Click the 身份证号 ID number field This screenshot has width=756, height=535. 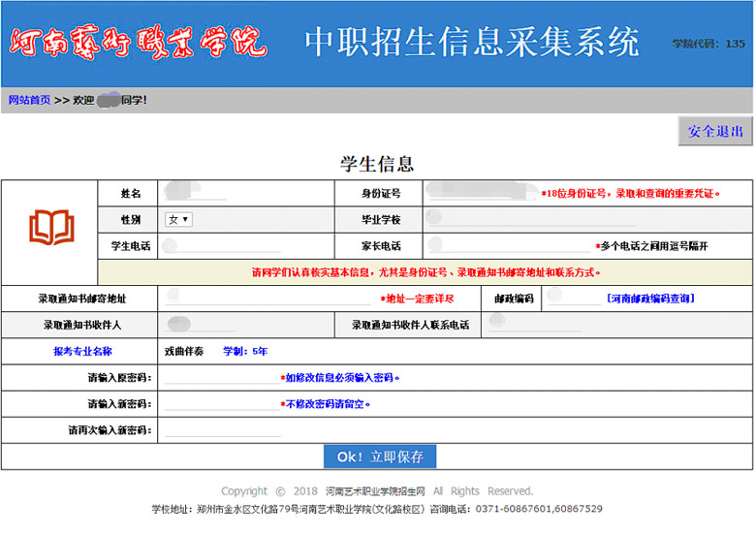tap(481, 193)
